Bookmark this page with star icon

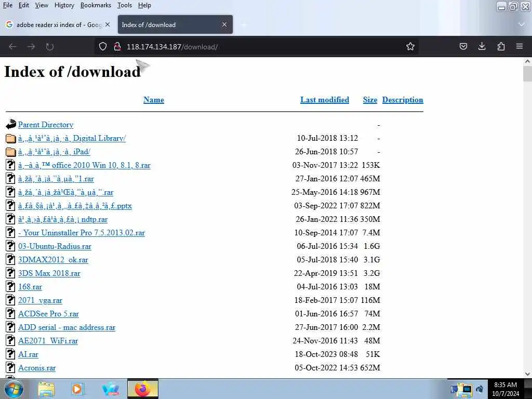(x=410, y=46)
